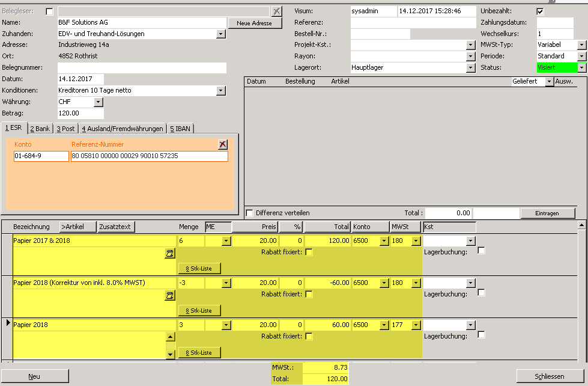Image resolution: width=588 pixels, height=386 pixels.
Task: Open the Konditionen dropdown
Action: coord(221,91)
